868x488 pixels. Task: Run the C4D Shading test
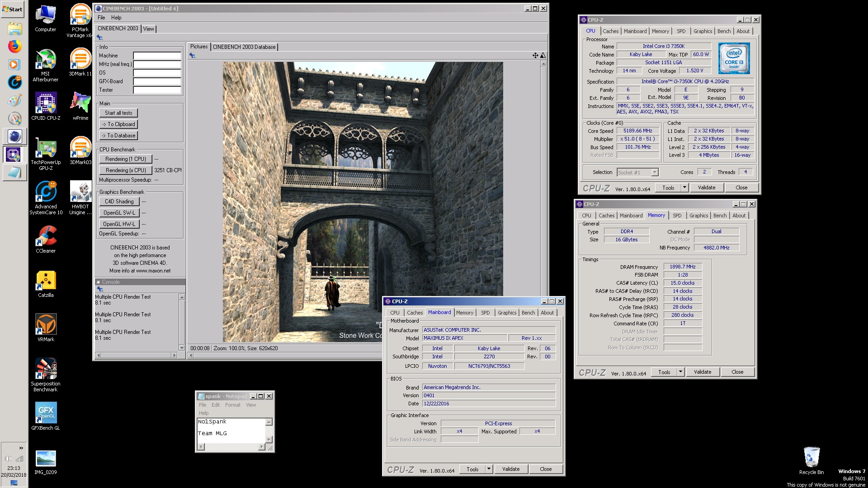[119, 202]
